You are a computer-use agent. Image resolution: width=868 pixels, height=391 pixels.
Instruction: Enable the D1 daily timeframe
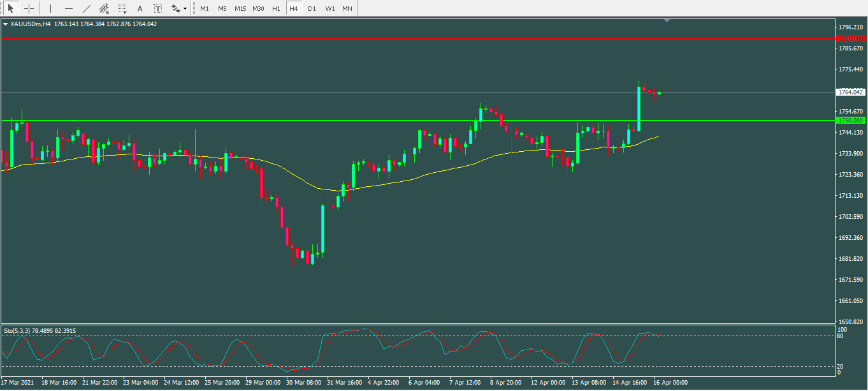(x=311, y=8)
